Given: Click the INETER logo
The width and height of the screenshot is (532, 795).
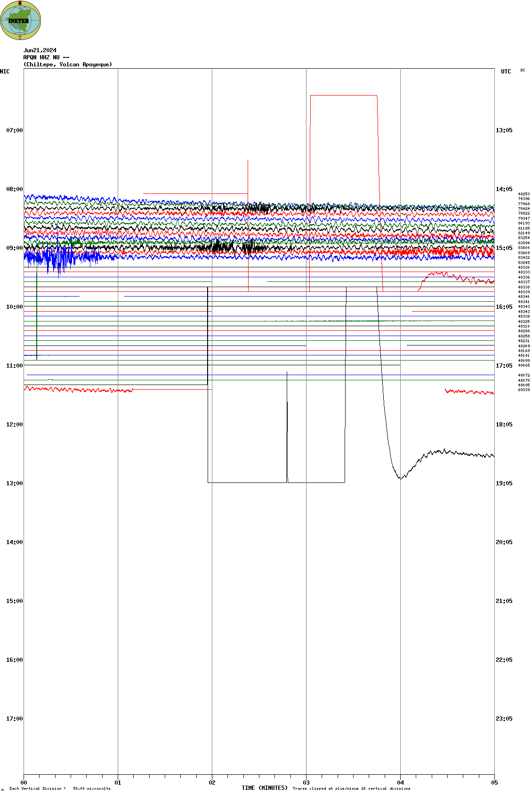Looking at the screenshot, I should (20, 20).
